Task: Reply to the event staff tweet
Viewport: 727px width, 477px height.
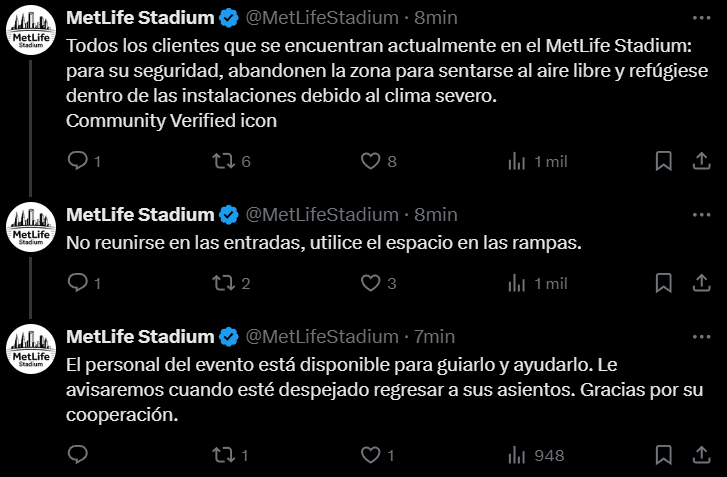Action: coord(78,455)
